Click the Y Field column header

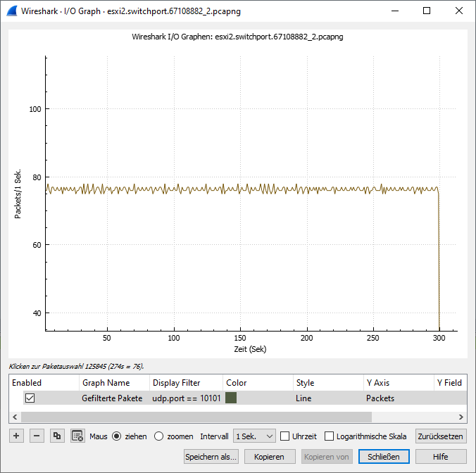pyautogui.click(x=450, y=383)
